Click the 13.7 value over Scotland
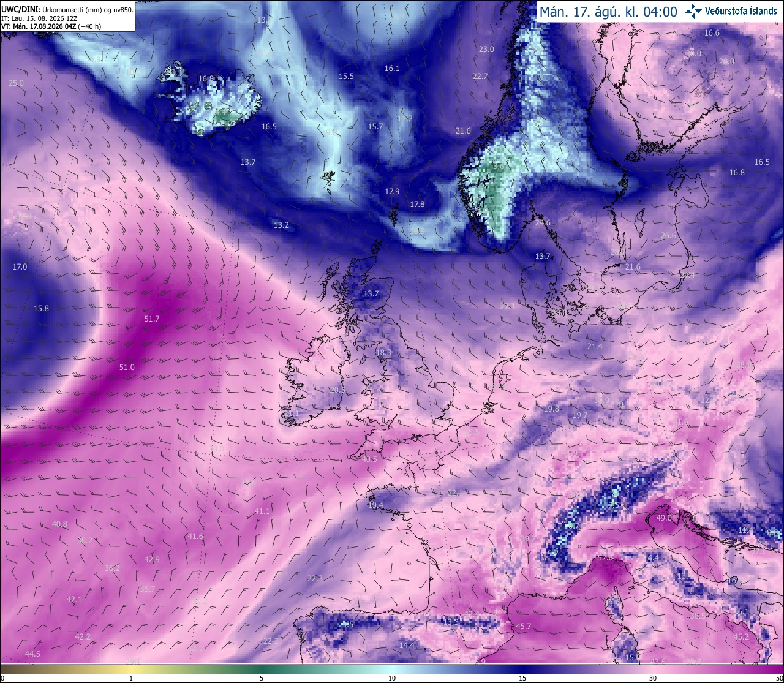 coord(371,293)
